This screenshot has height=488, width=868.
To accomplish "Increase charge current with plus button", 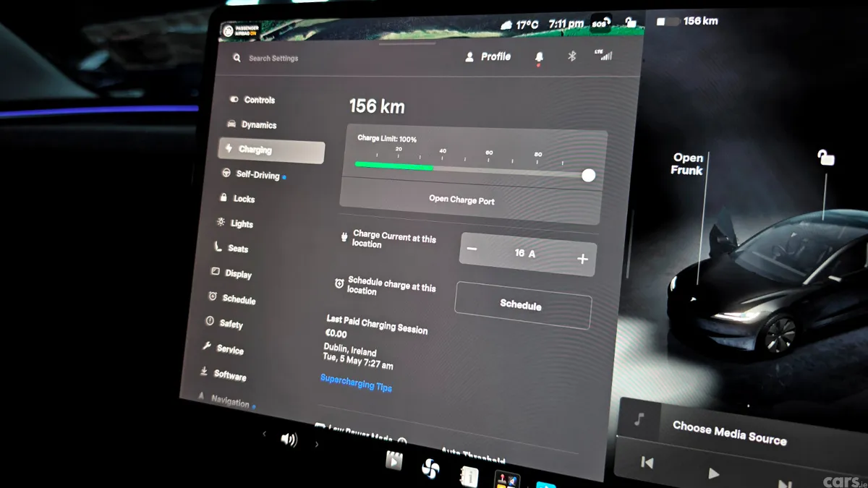I will (x=582, y=259).
